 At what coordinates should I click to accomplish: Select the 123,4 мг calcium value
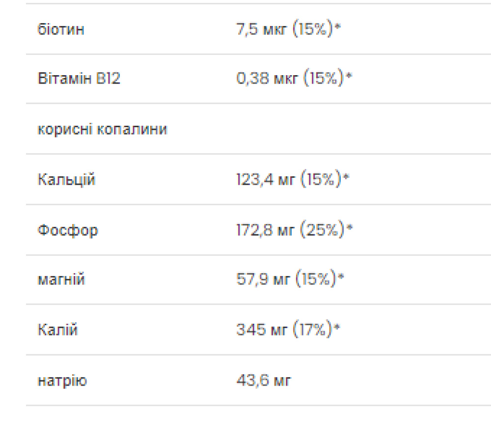coord(265,180)
